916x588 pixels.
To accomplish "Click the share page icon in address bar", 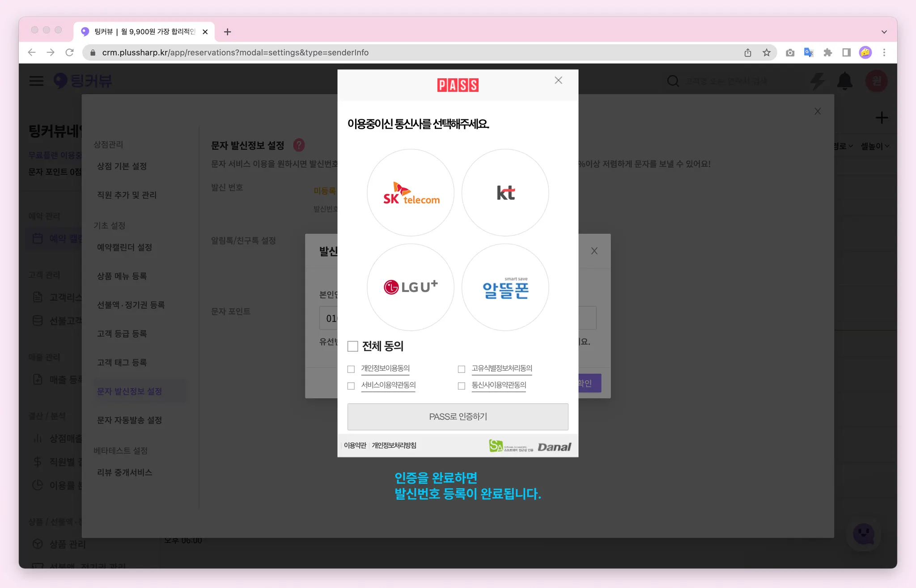I will [748, 53].
